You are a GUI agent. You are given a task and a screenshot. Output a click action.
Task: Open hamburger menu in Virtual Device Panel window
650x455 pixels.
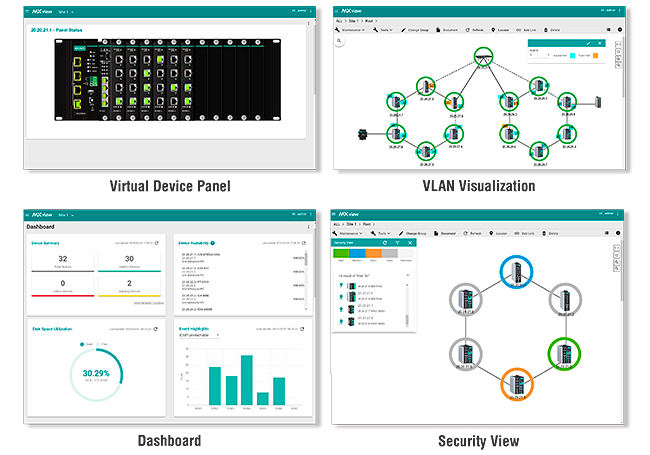click(27, 12)
